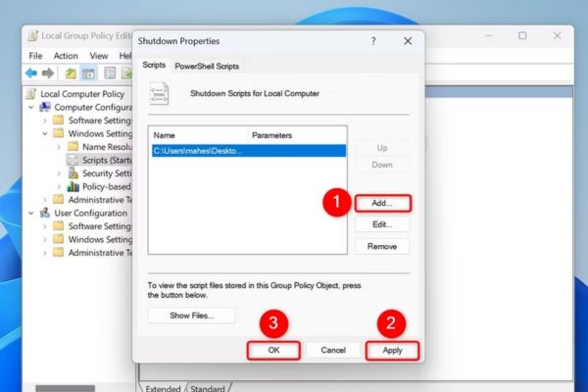Click the Back arrow toolbar icon
Screen dimensions: 588x392
point(31,73)
